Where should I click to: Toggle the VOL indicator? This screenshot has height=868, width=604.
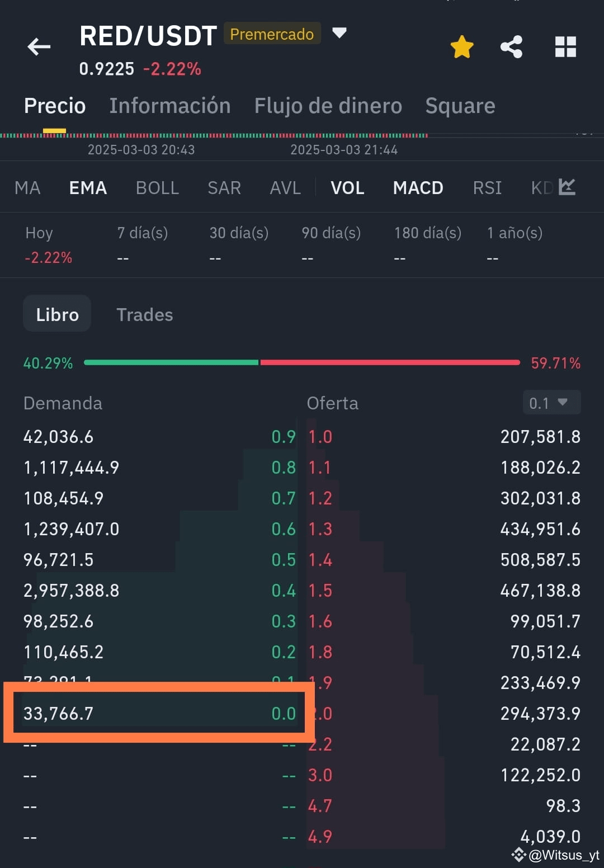347,187
